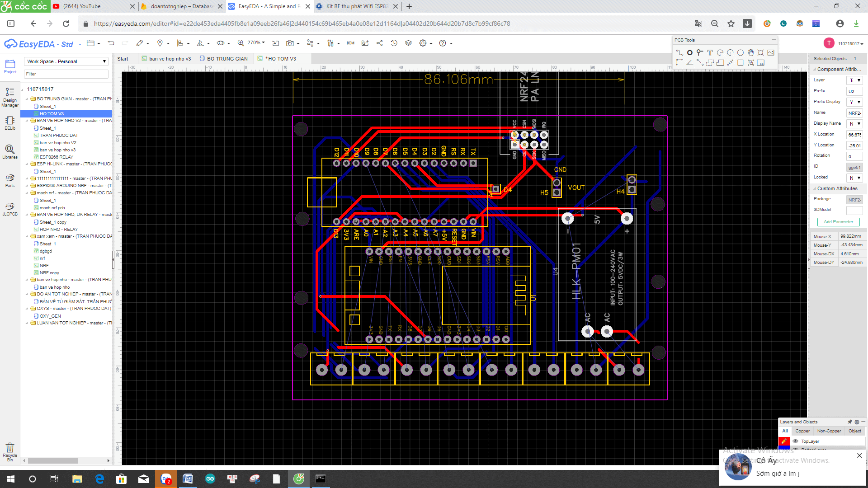Open the Work Space - Personal dropdown
The image size is (868, 488).
click(66, 61)
